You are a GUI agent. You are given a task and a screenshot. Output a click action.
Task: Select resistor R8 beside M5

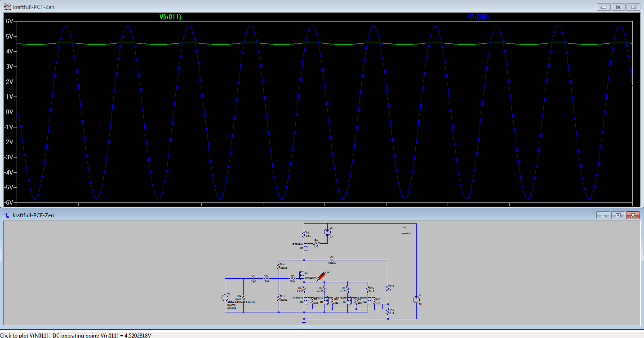point(316,243)
